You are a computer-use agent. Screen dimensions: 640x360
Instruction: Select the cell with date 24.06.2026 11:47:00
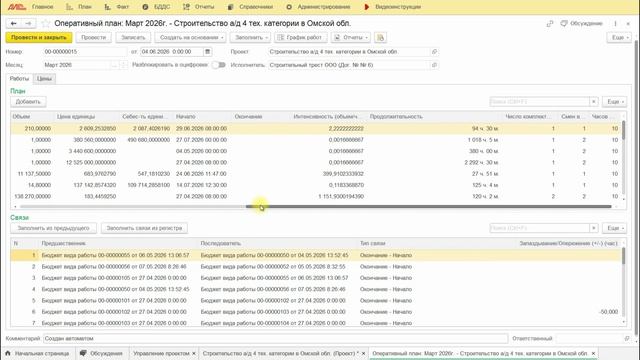tap(201, 174)
